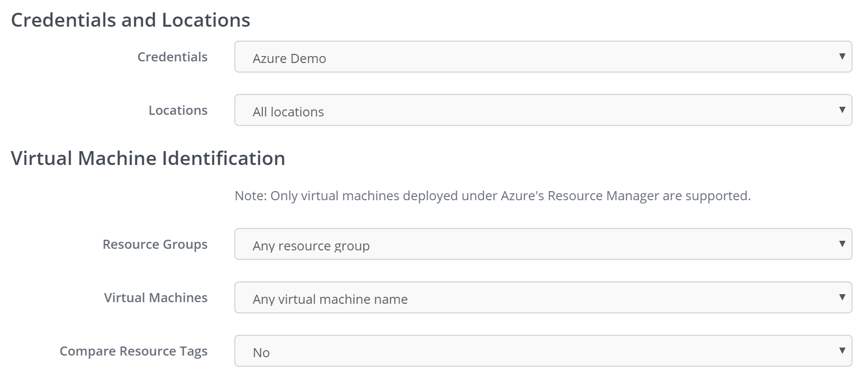Viewport: 868px width, 378px height.
Task: Click the All locations selected value text
Action: coord(288,112)
